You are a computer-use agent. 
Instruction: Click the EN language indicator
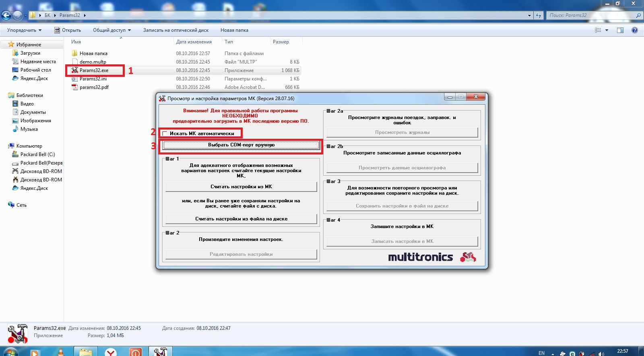(541, 353)
